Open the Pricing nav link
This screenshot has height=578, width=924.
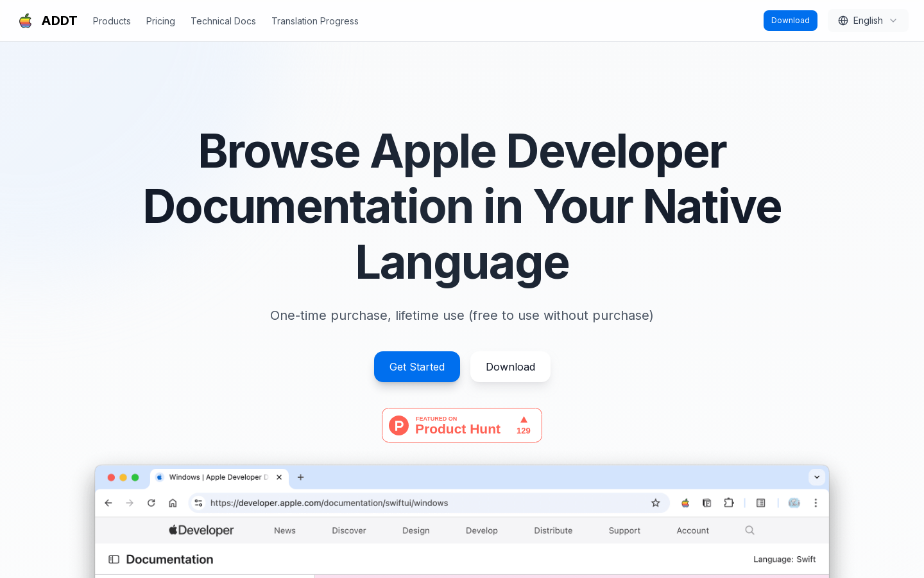pyautogui.click(x=160, y=21)
